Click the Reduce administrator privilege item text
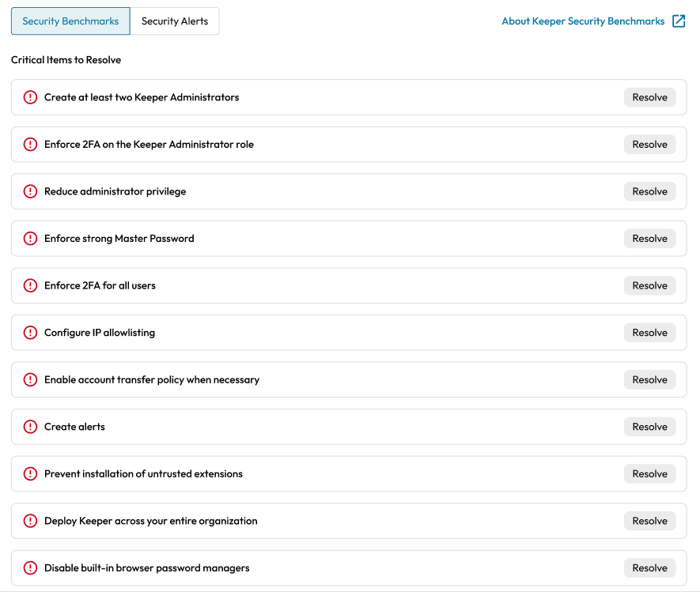The height and width of the screenshot is (592, 700). tap(115, 191)
